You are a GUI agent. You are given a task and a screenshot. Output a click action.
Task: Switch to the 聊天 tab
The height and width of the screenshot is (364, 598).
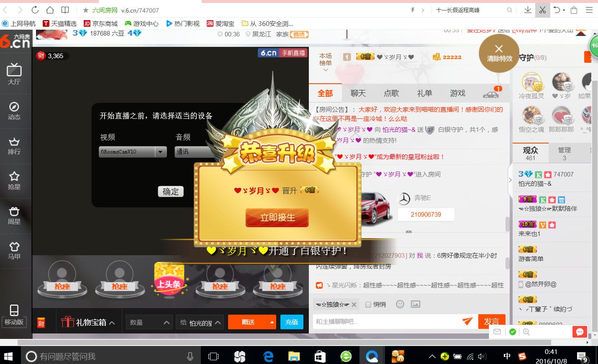[x=358, y=93]
